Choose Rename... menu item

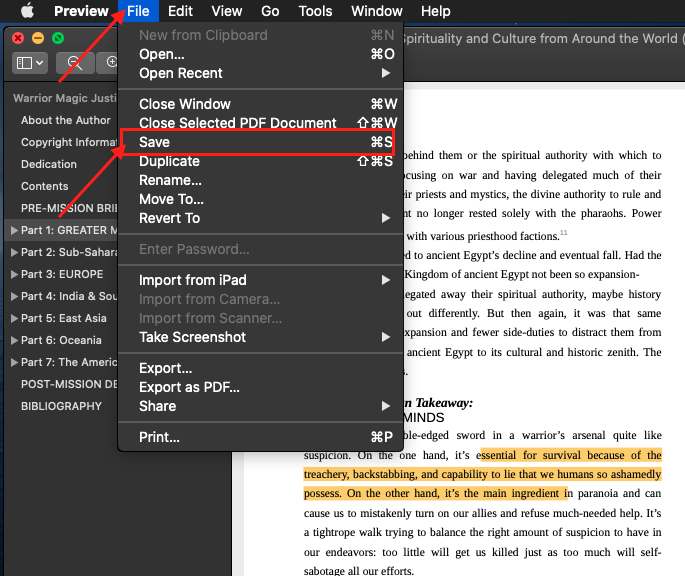(260, 180)
